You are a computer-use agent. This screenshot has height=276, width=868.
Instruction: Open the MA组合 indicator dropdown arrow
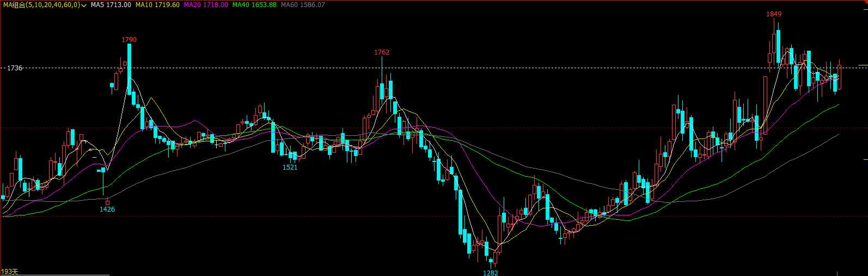click(84, 5)
